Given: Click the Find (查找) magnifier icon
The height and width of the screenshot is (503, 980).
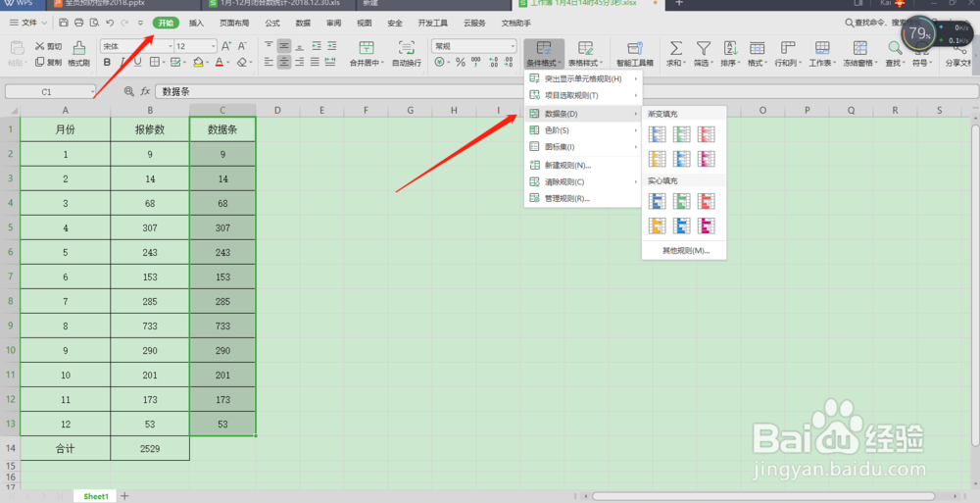Looking at the screenshot, I should pyautogui.click(x=895, y=49).
